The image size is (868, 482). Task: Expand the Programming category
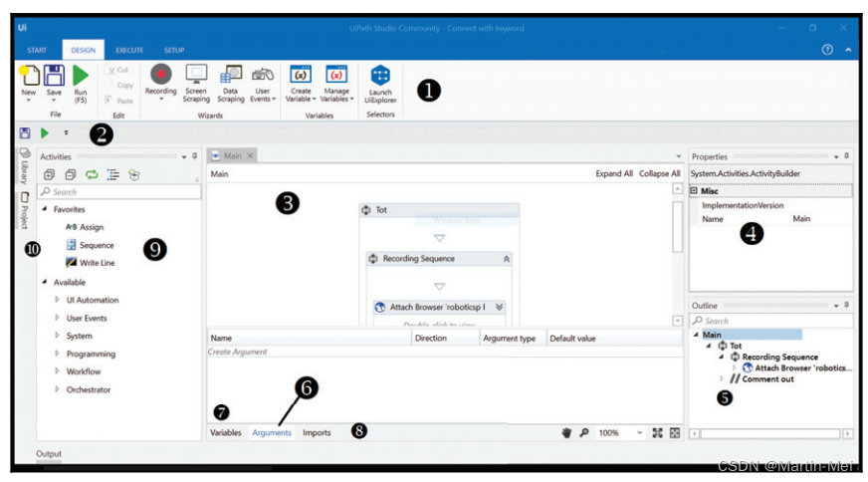tap(57, 354)
